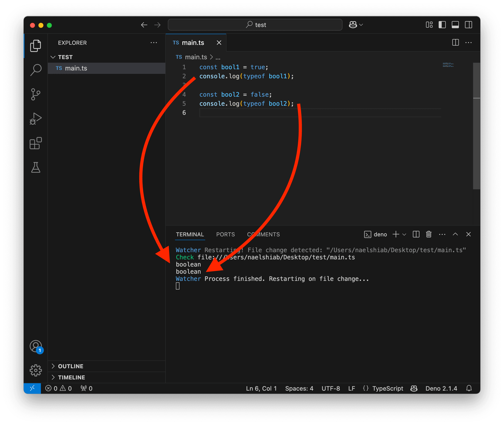Expand the TIMELINE section
The width and height of the screenshot is (504, 425).
click(71, 377)
